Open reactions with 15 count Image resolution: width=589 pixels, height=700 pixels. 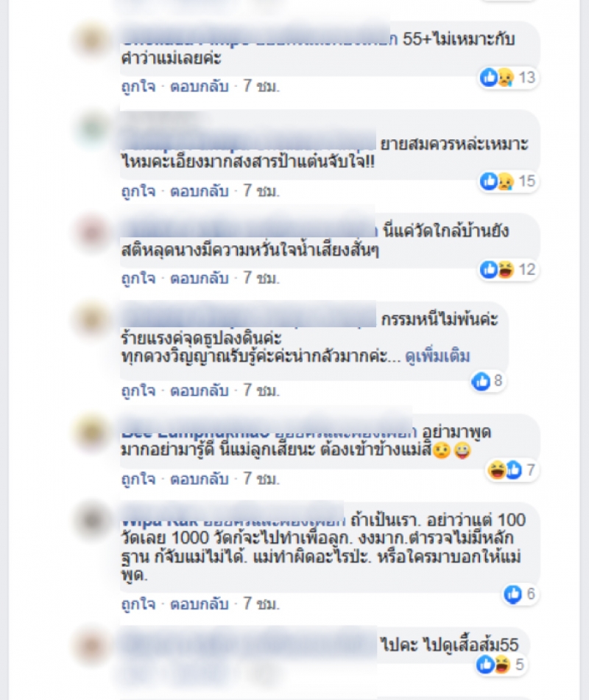pos(508,181)
